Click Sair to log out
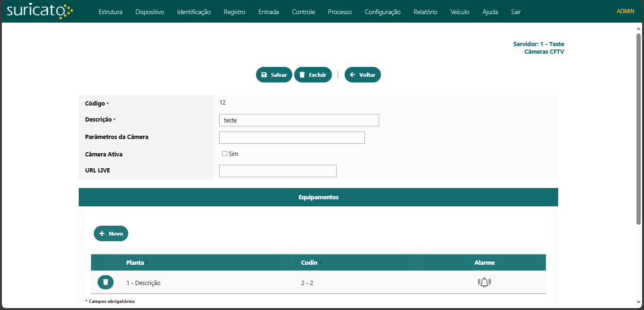 pyautogui.click(x=516, y=12)
